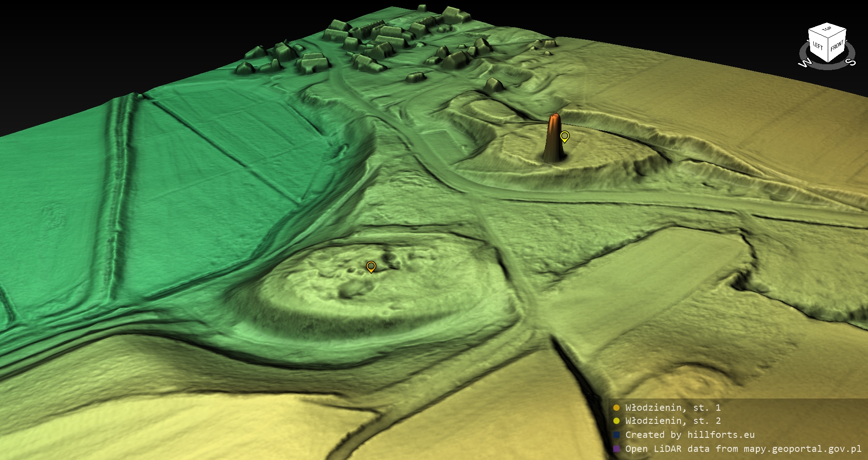868x460 pixels.
Task: Select the 'Włodzienin, st. 1' legend entry
Action: (673, 408)
